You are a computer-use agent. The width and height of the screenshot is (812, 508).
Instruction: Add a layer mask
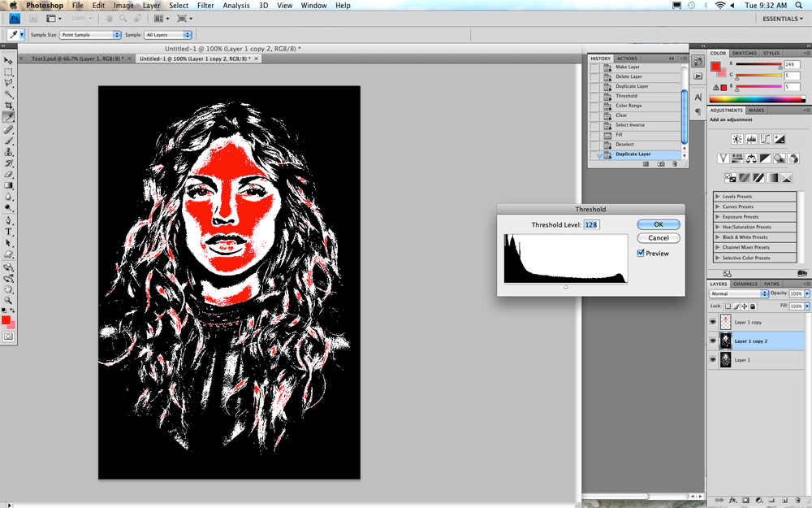click(745, 500)
